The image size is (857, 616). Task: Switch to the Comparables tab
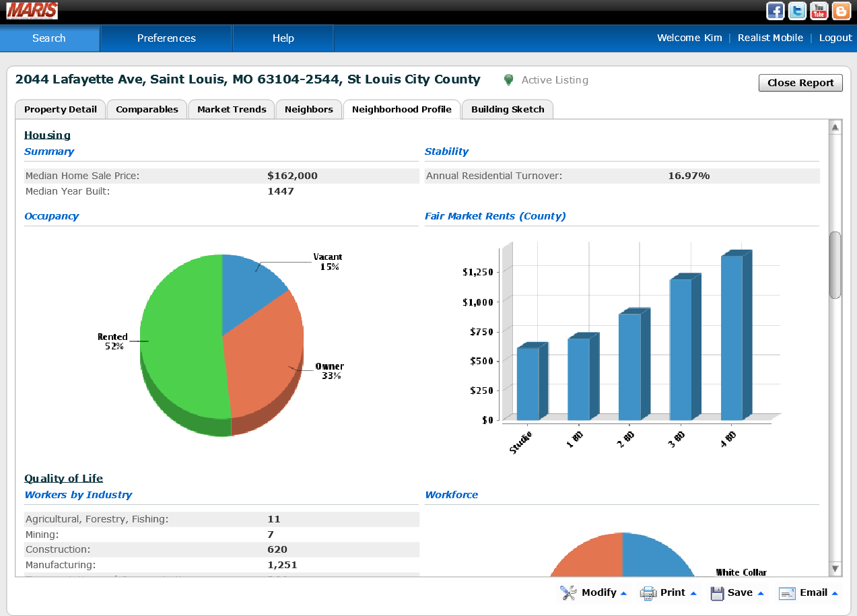[147, 109]
